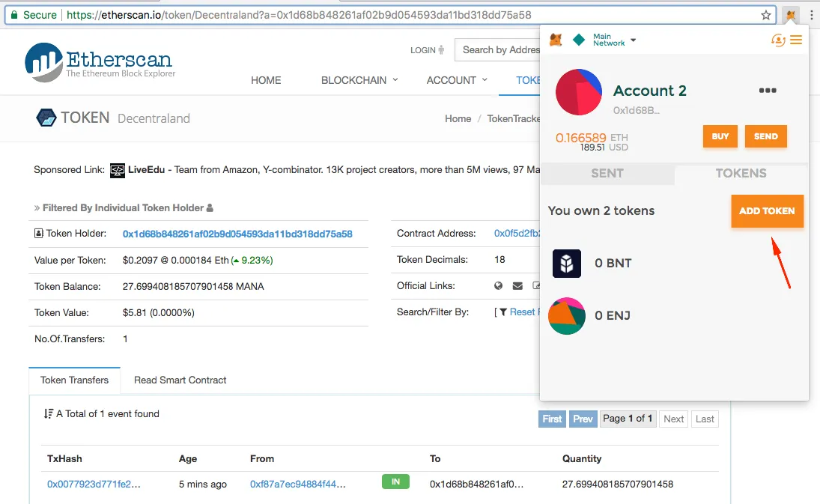Open the From address 0xf87a7ec94884f44 link
This screenshot has width=820, height=504.
tap(298, 485)
